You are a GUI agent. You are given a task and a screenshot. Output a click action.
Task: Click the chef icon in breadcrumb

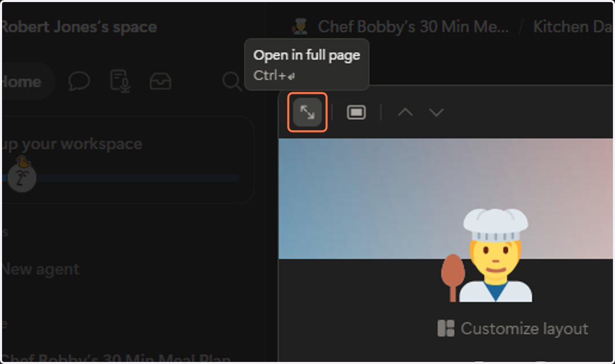point(300,27)
